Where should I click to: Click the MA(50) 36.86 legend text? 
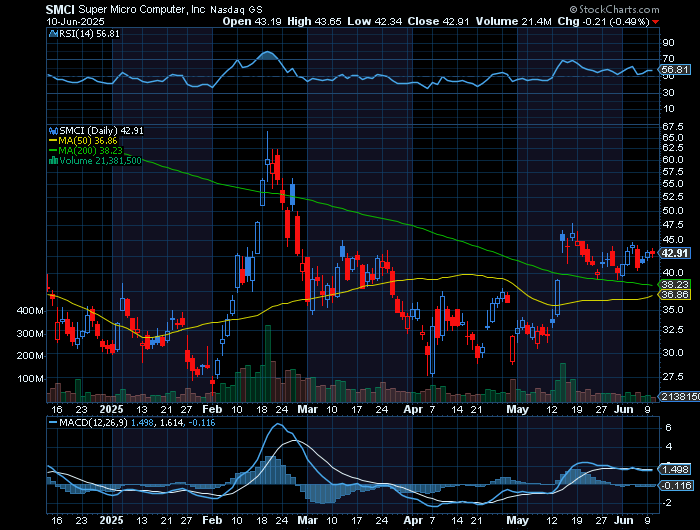(x=88, y=141)
